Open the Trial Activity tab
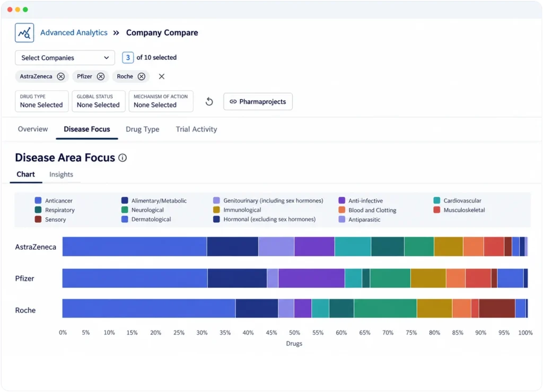The image size is (543, 392). [196, 129]
